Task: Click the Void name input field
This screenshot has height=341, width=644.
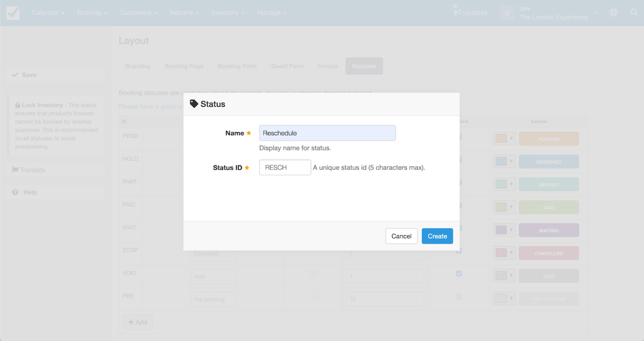Action: [213, 276]
